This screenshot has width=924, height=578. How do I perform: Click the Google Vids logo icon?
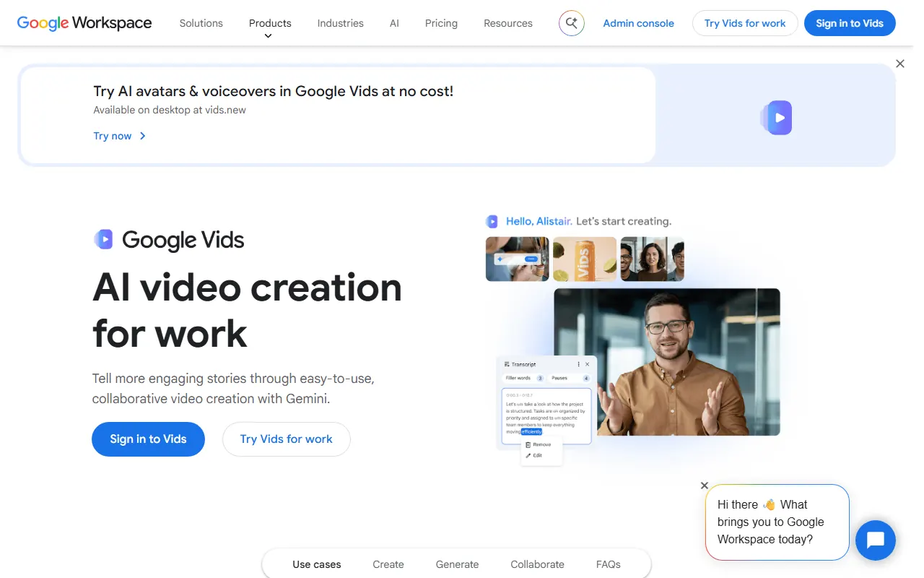pos(103,239)
